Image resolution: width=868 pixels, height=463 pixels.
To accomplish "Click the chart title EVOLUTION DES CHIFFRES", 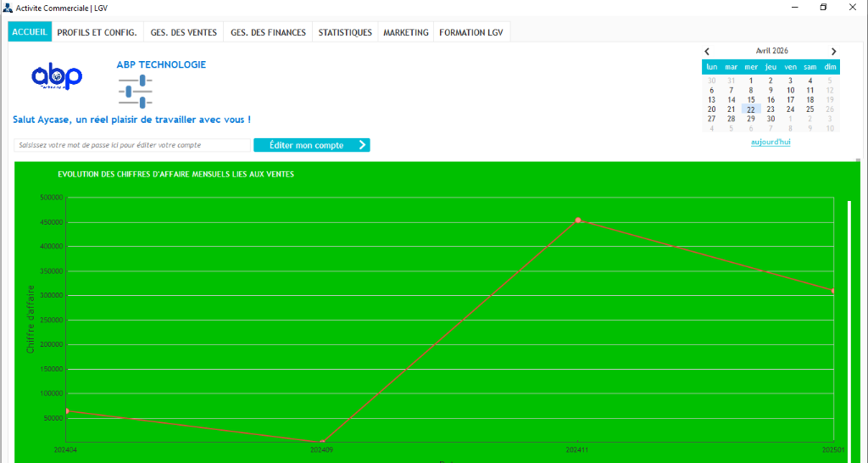I will (176, 174).
